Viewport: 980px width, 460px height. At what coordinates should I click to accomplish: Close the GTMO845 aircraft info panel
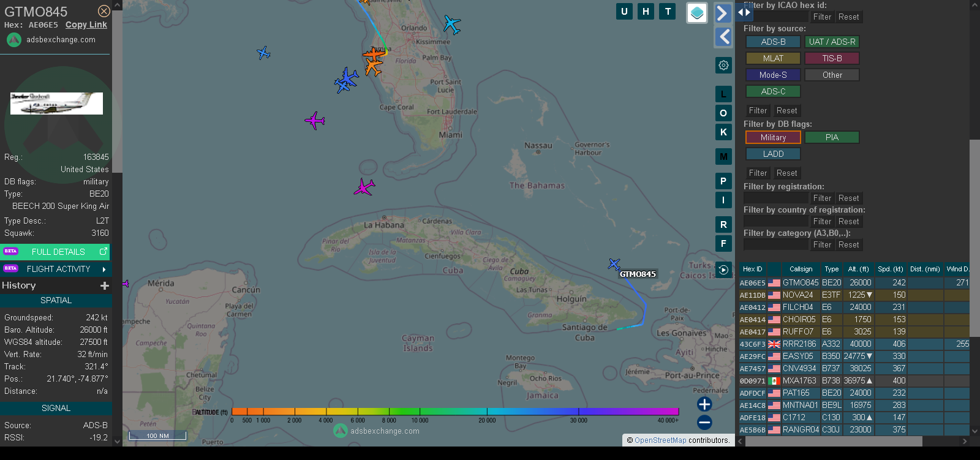click(104, 11)
